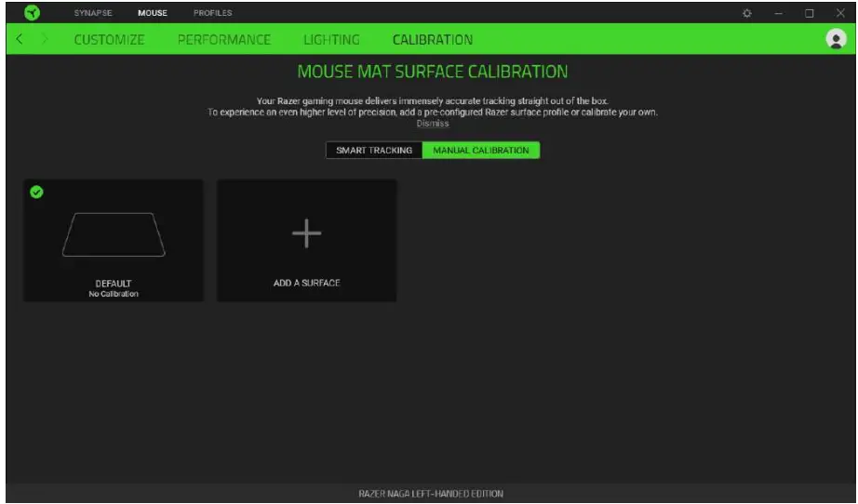858x504 pixels.
Task: Open the Synapse tab
Action: click(93, 13)
